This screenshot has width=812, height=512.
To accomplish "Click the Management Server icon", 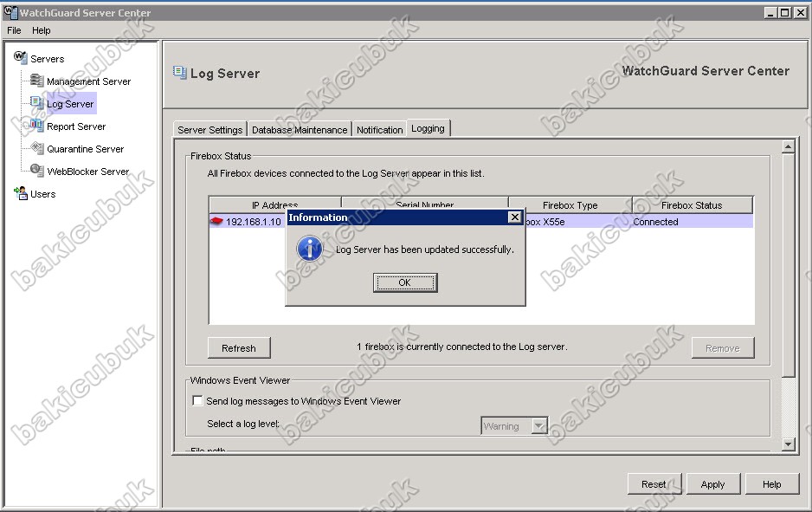I will click(36, 81).
